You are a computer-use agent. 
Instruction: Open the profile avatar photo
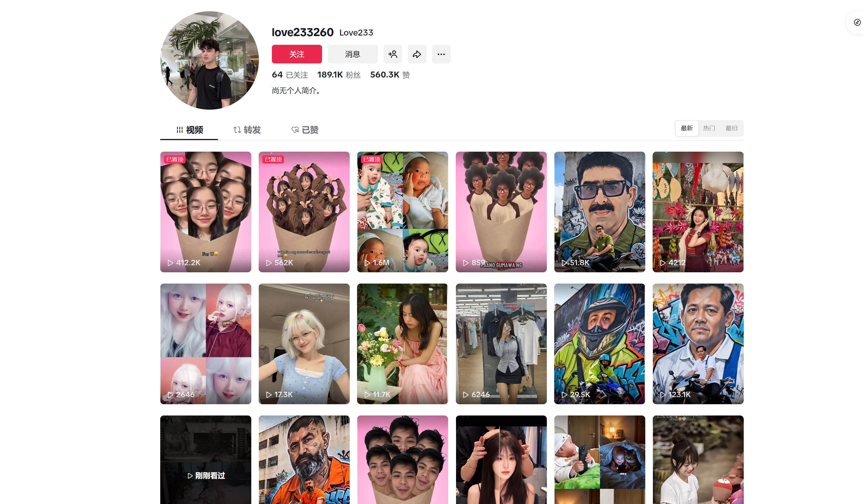point(210,61)
